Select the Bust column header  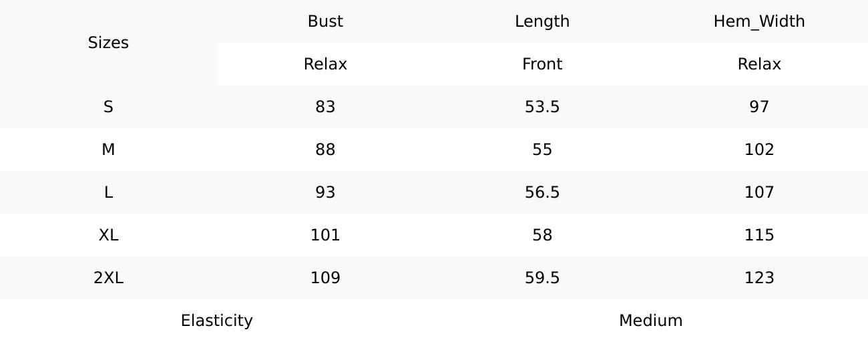(x=325, y=21)
